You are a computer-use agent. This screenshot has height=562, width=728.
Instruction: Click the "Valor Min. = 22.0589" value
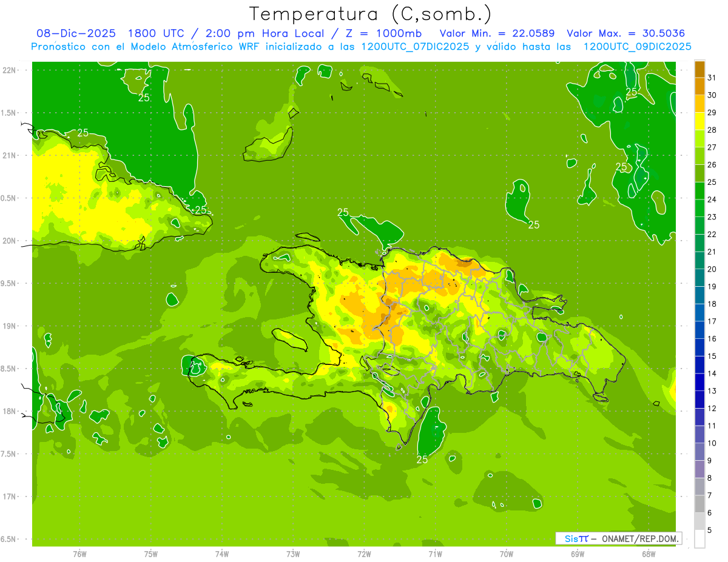497,33
